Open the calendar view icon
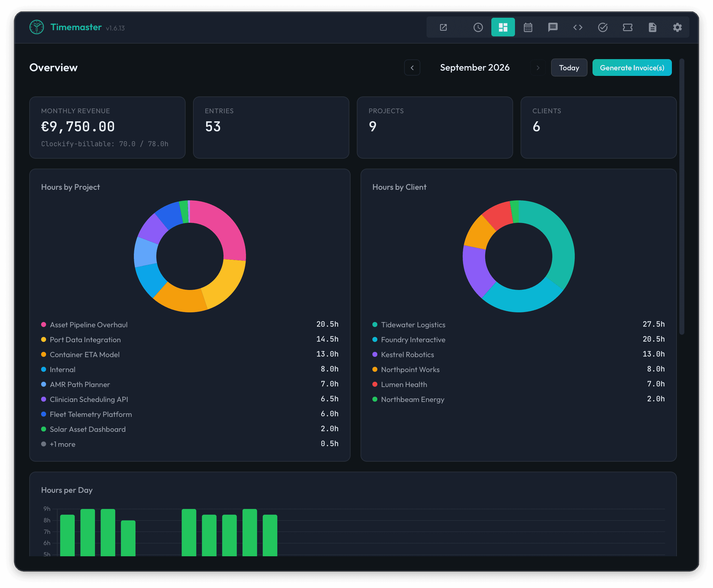Image resolution: width=713 pixels, height=588 pixels. (x=528, y=27)
